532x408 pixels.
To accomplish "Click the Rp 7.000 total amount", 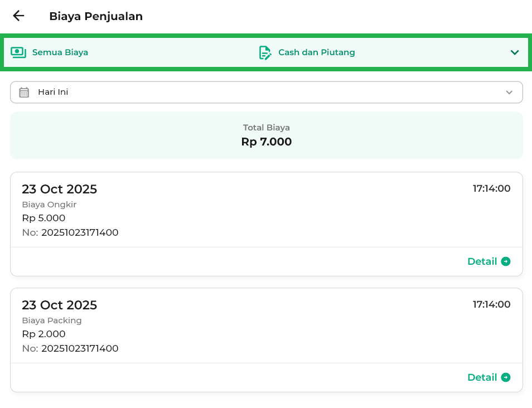I will 266,142.
